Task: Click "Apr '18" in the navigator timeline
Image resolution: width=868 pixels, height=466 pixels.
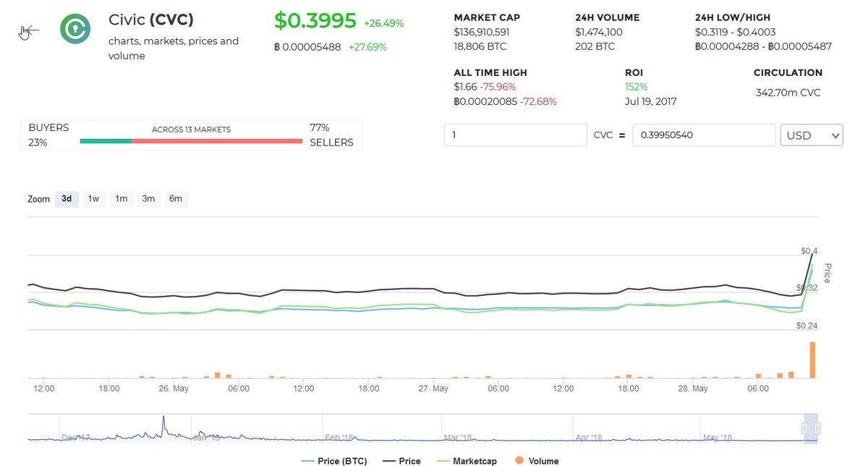Action: 589,437
